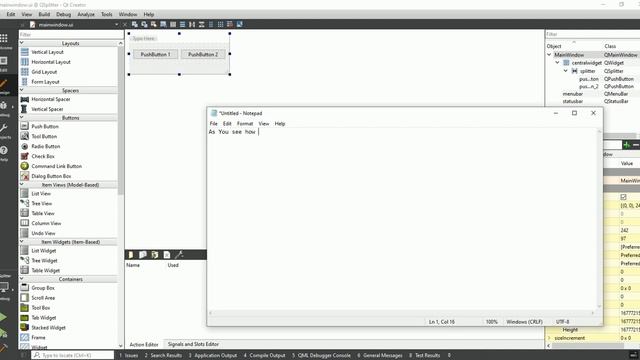Expand the sizeIncrement property
This screenshot has height=360, width=640.
pyautogui.click(x=549, y=338)
